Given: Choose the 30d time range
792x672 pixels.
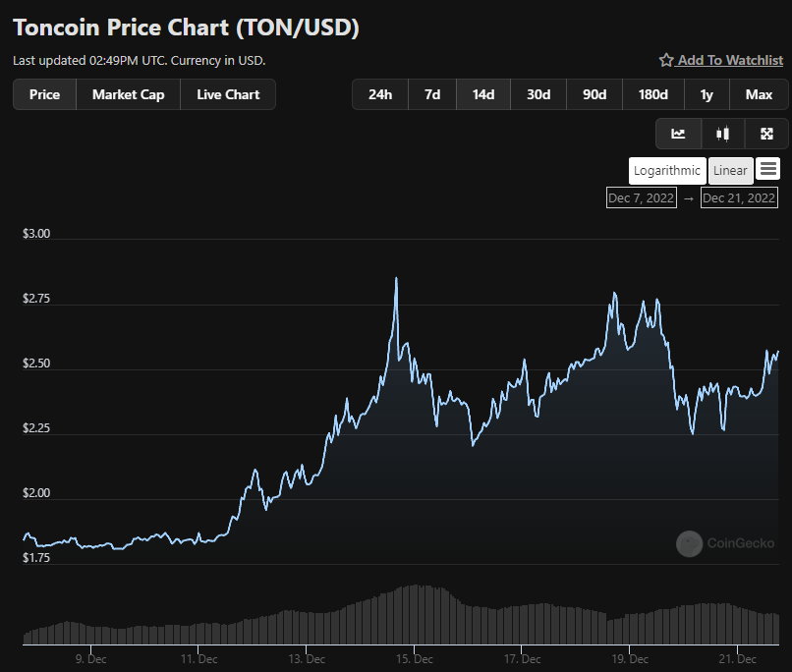Looking at the screenshot, I should (x=538, y=94).
